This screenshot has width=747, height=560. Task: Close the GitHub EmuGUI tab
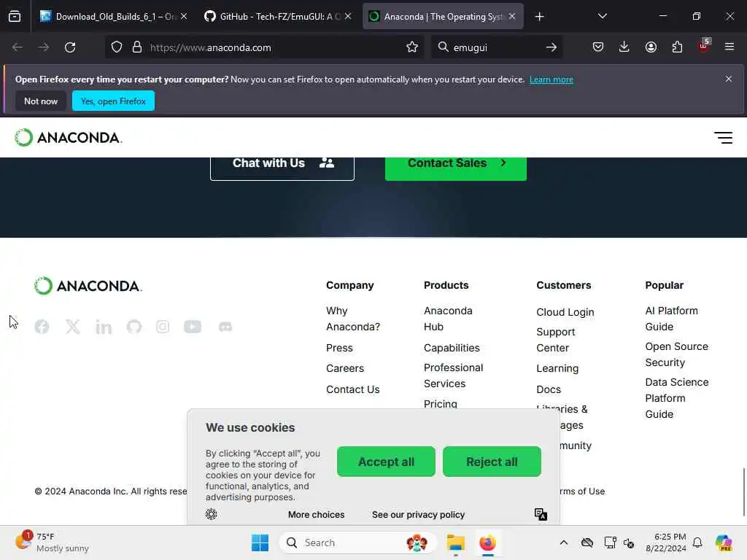click(348, 17)
